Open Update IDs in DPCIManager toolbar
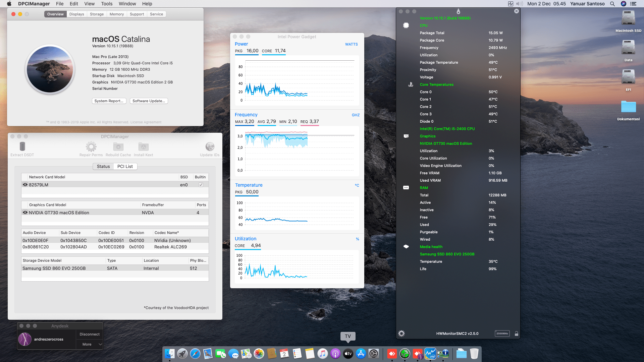Viewport: 644px width, 362px height. point(210,146)
